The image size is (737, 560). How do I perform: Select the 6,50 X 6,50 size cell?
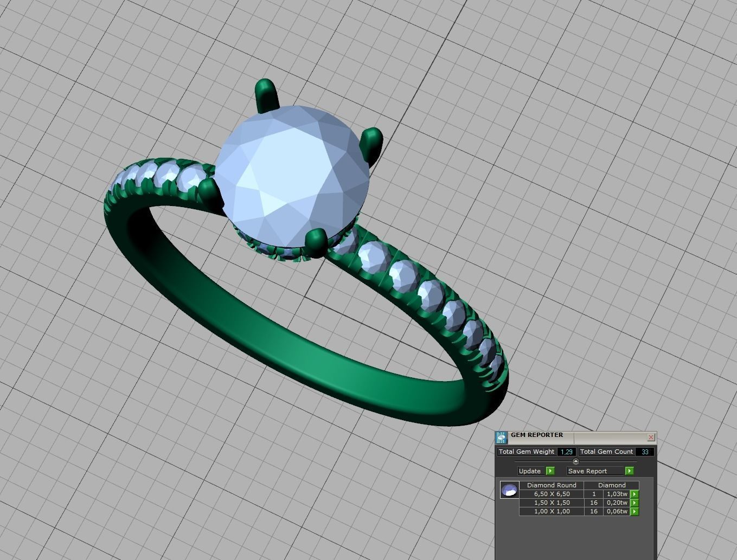tap(552, 494)
